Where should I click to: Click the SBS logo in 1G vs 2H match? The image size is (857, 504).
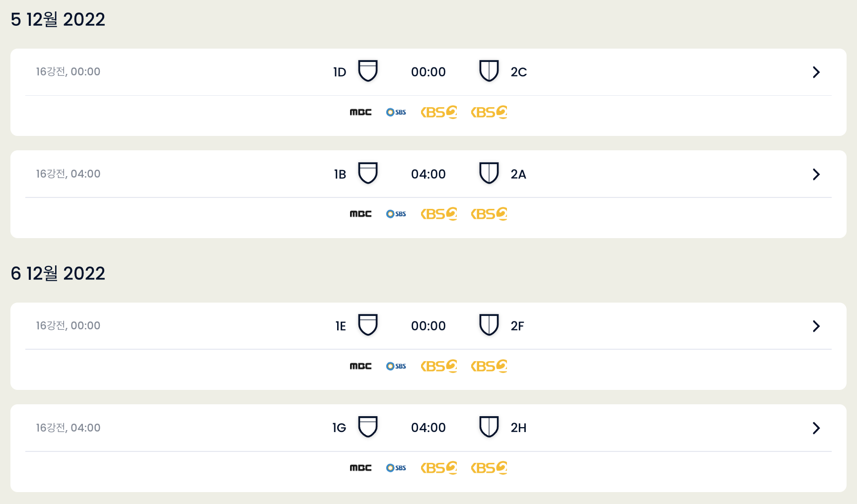tap(396, 468)
